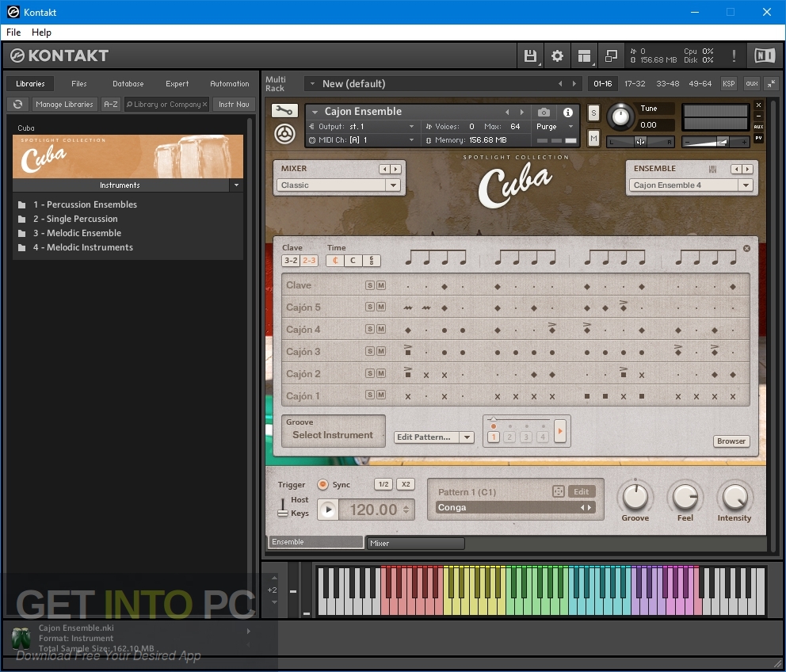The image size is (786, 672).
Task: Solo the Clave track
Action: 370,285
